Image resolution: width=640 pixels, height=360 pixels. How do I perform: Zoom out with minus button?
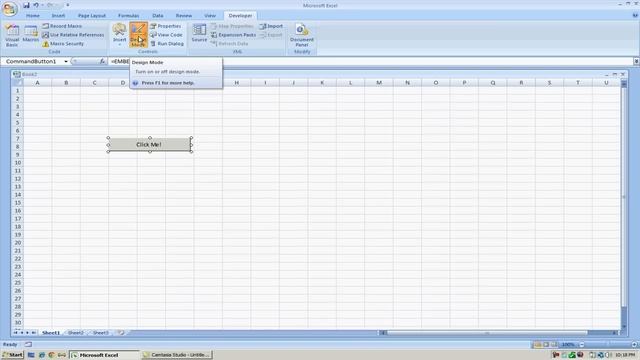582,344
